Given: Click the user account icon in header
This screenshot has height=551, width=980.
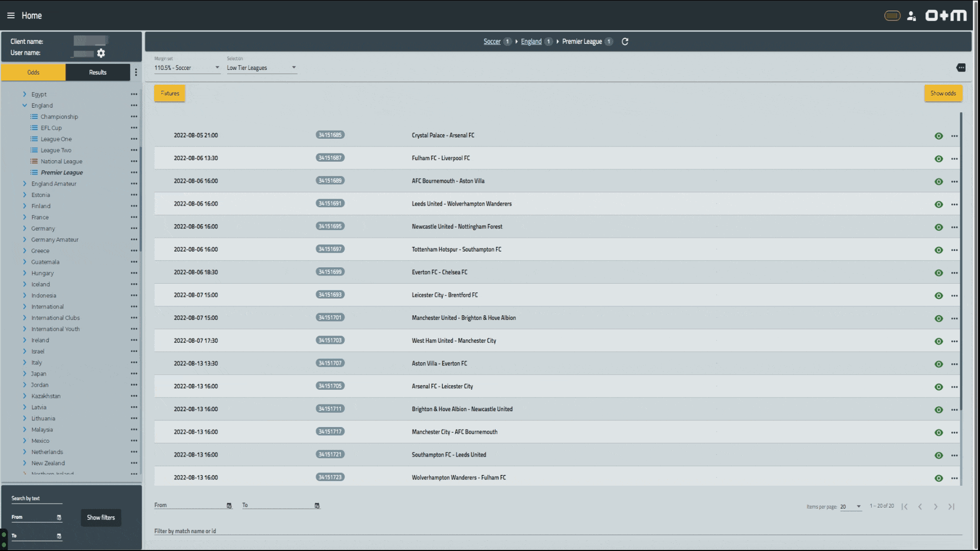Looking at the screenshot, I should click(911, 16).
